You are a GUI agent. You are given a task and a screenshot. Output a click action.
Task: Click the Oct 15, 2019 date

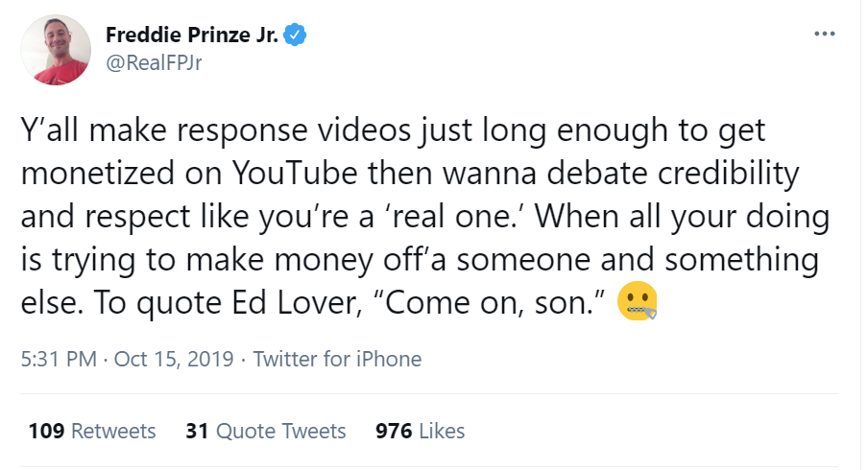174,360
